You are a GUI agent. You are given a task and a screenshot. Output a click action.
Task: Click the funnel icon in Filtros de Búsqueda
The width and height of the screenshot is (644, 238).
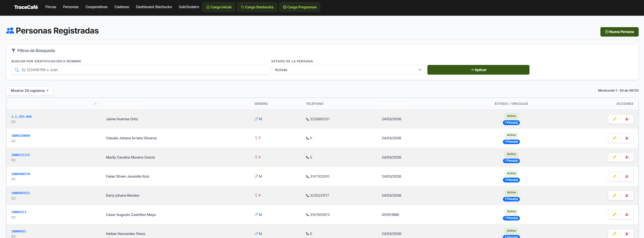pyautogui.click(x=13, y=50)
